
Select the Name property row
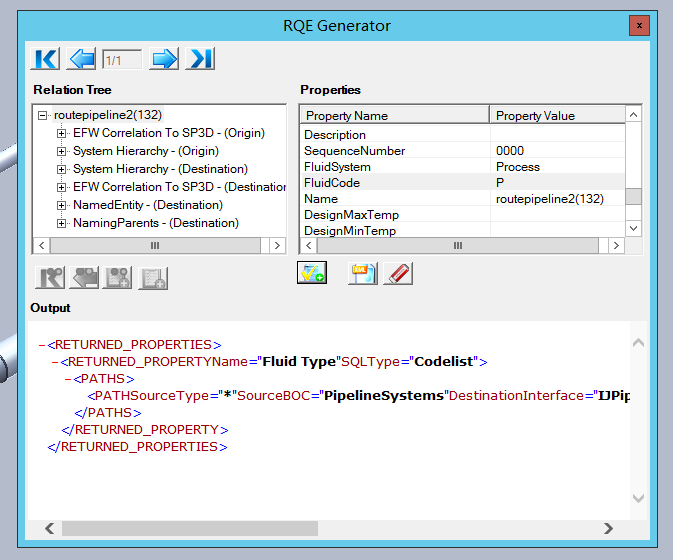[463, 199]
